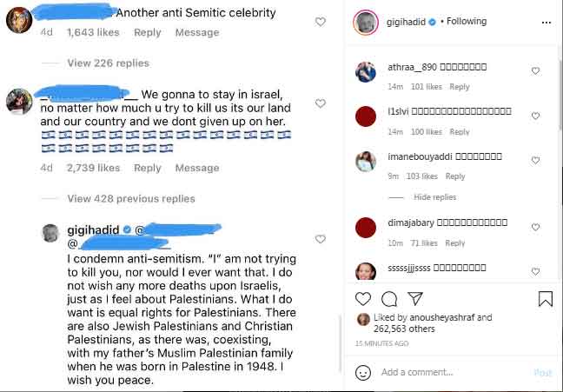The width and height of the screenshot is (563, 392).
Task: Expand View 226 replies
Action: (x=108, y=63)
